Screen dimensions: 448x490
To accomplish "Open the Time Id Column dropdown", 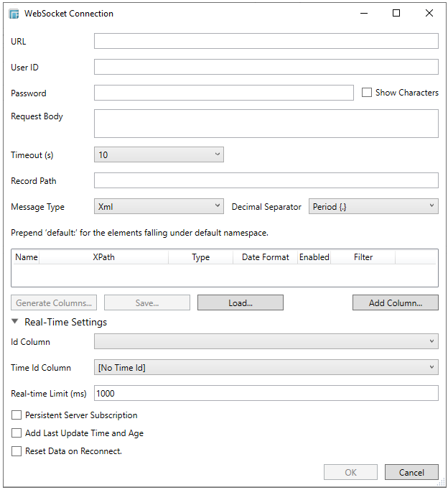I will click(266, 367).
